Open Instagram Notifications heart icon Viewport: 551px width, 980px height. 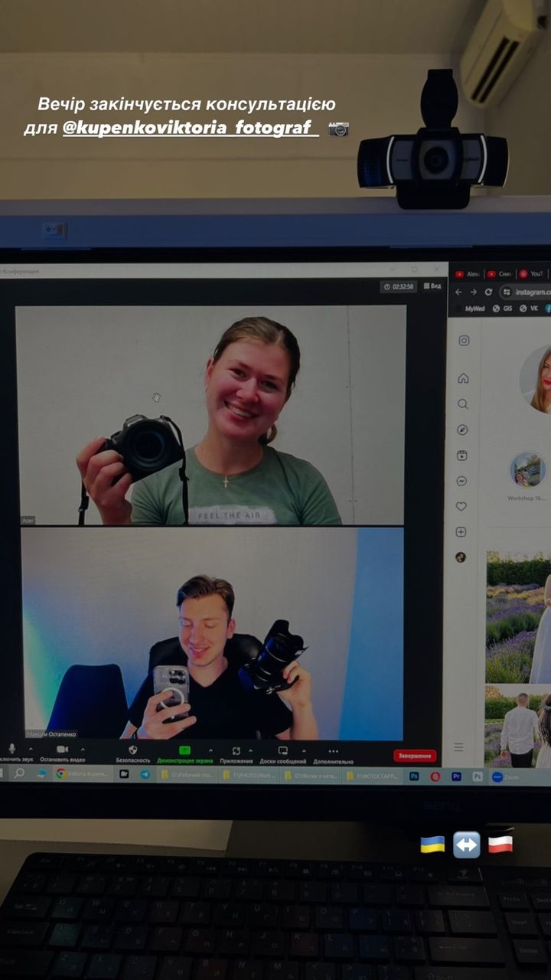[461, 506]
